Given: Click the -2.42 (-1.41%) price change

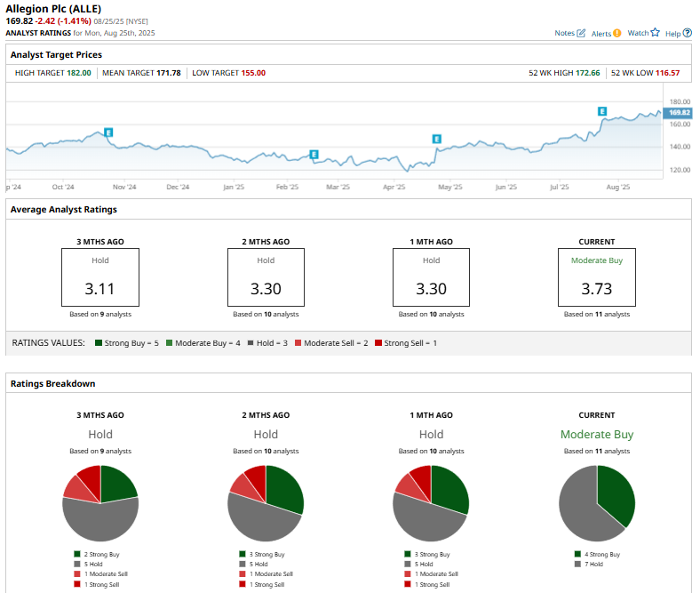Looking at the screenshot, I should (x=63, y=21).
